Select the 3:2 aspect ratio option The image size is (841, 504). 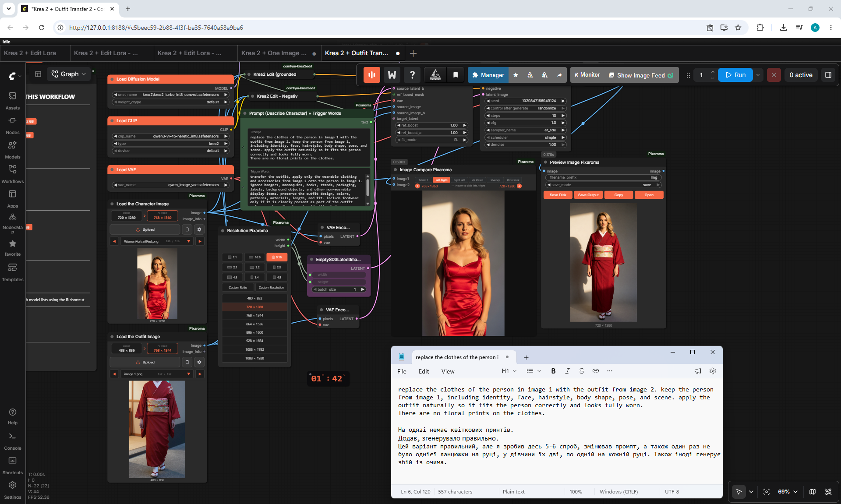pos(254,267)
